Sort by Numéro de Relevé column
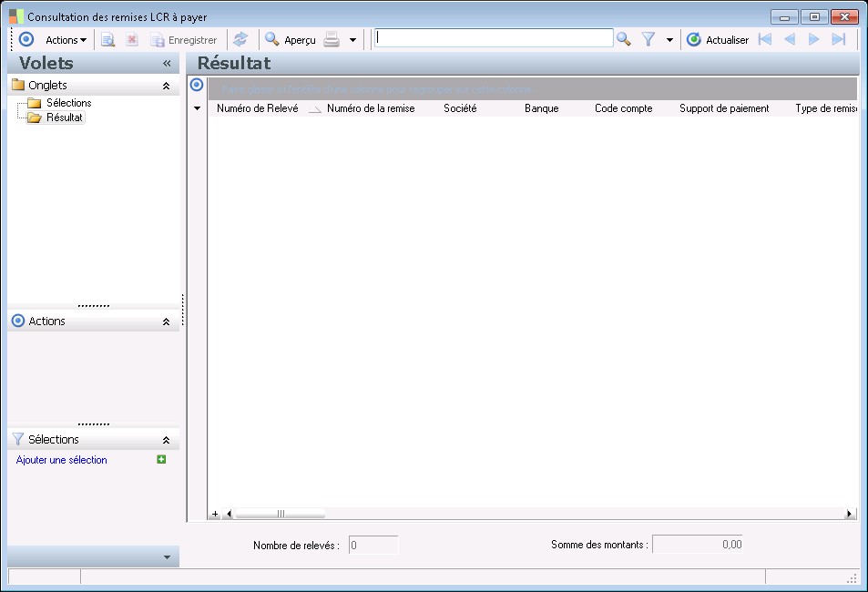This screenshot has height=592, width=868. coord(258,108)
